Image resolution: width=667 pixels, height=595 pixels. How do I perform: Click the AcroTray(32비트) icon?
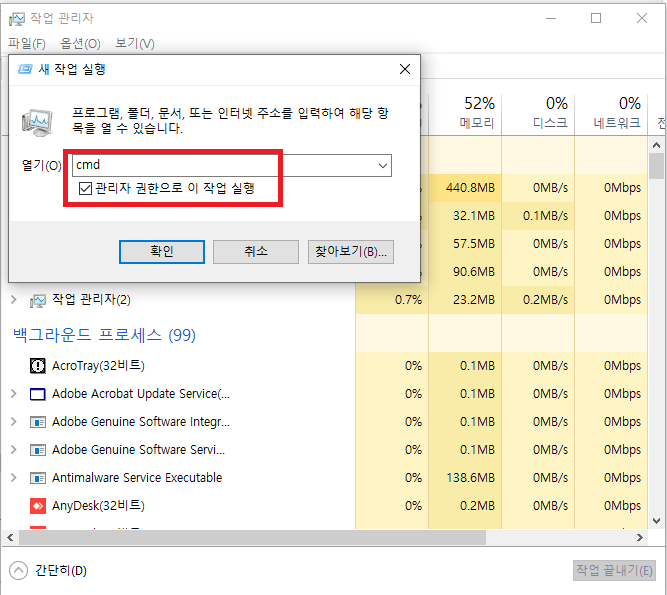[x=38, y=366]
